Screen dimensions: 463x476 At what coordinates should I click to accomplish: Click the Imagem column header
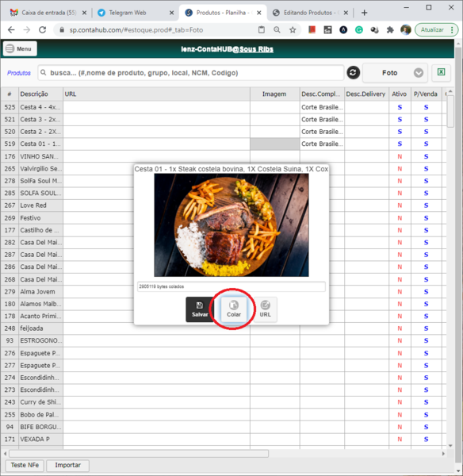tap(274, 94)
